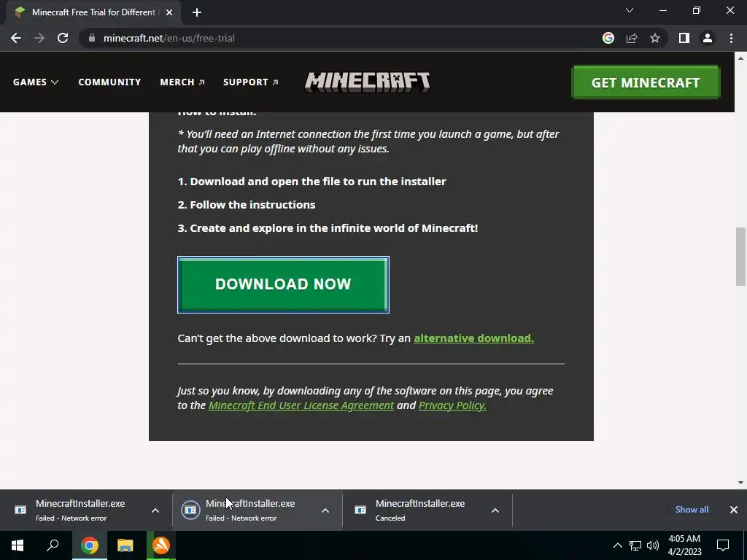Click the Chrome taskbar icon
Viewport: 747px width, 560px height.
point(90,545)
